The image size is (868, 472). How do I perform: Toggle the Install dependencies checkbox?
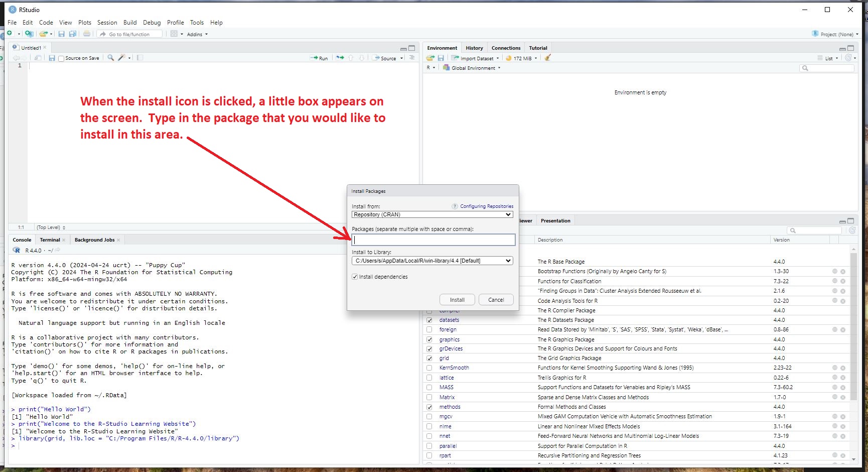coord(355,277)
